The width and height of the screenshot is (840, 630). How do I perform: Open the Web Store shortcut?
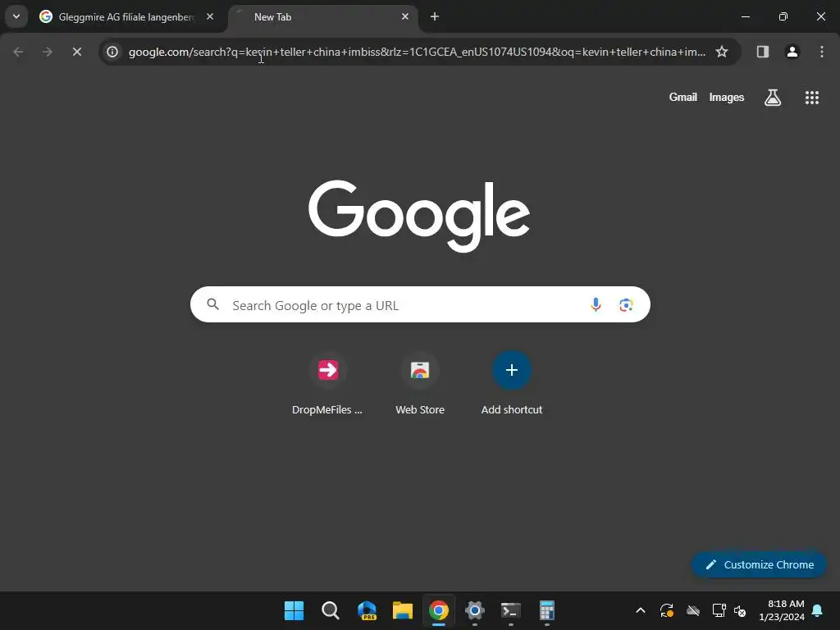point(420,385)
